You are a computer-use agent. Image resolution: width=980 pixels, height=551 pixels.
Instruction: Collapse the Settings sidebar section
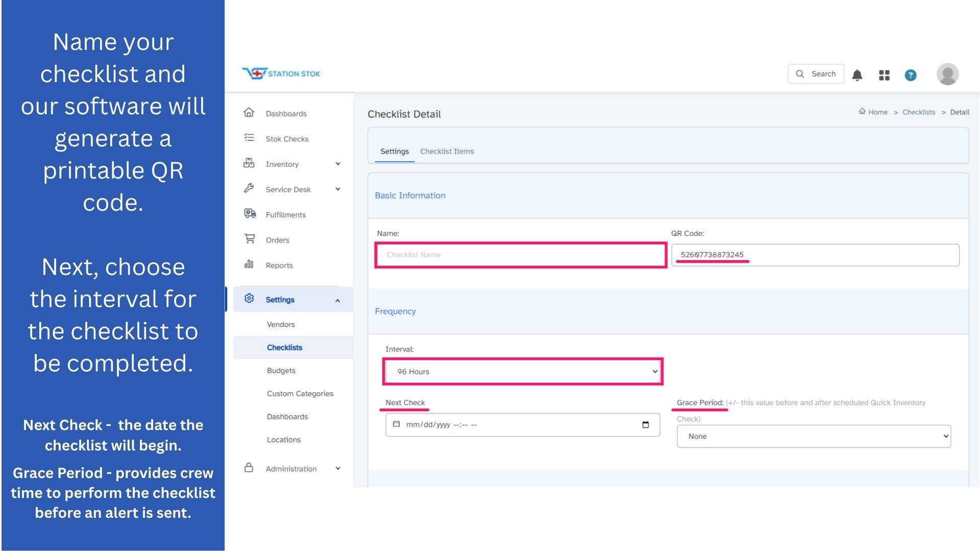tap(337, 300)
